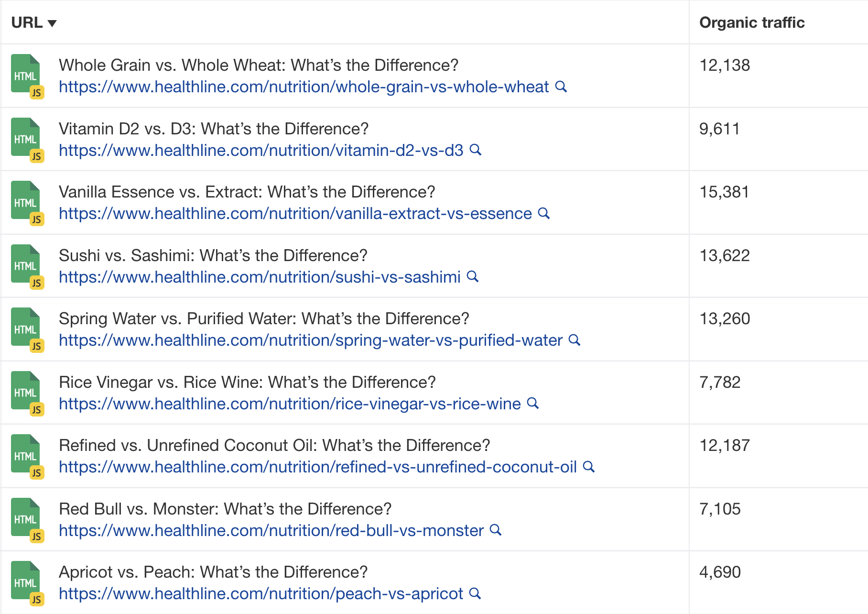
Task: Click the spring-water-vs-purified-water hyperlink
Action: point(310,340)
